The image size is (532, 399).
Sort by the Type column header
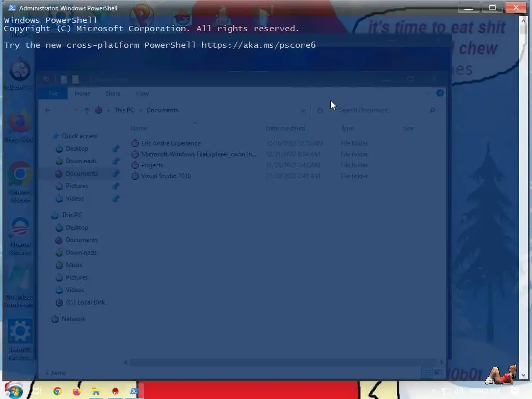pyautogui.click(x=348, y=128)
